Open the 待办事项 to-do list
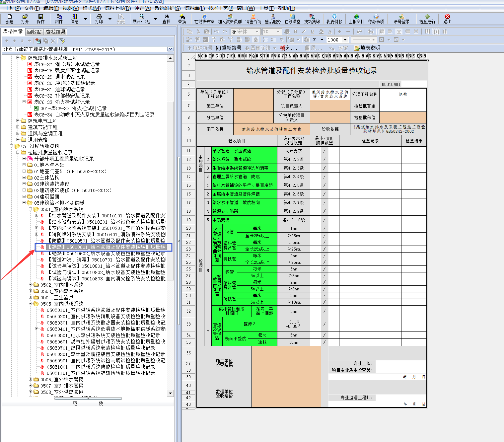The width and height of the screenshot is (504, 442). point(376,19)
